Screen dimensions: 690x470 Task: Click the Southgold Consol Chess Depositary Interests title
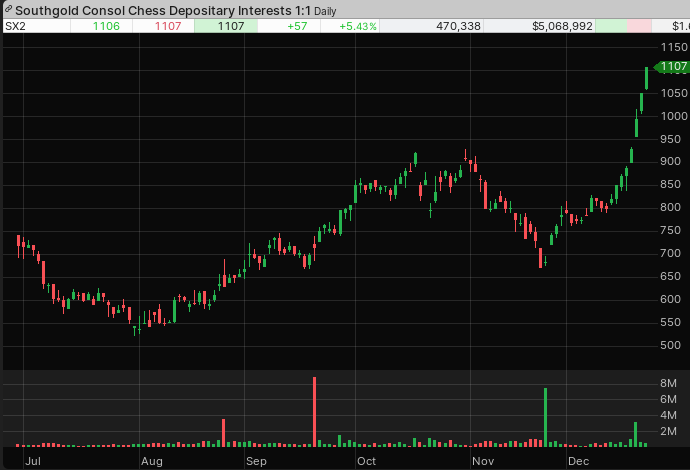(163, 10)
